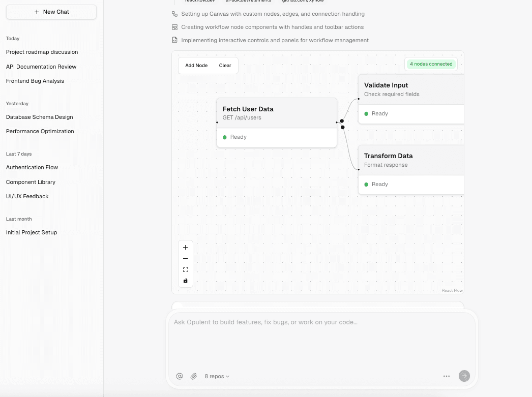
Task: Click the paperclip attach file icon
Action: click(194, 376)
